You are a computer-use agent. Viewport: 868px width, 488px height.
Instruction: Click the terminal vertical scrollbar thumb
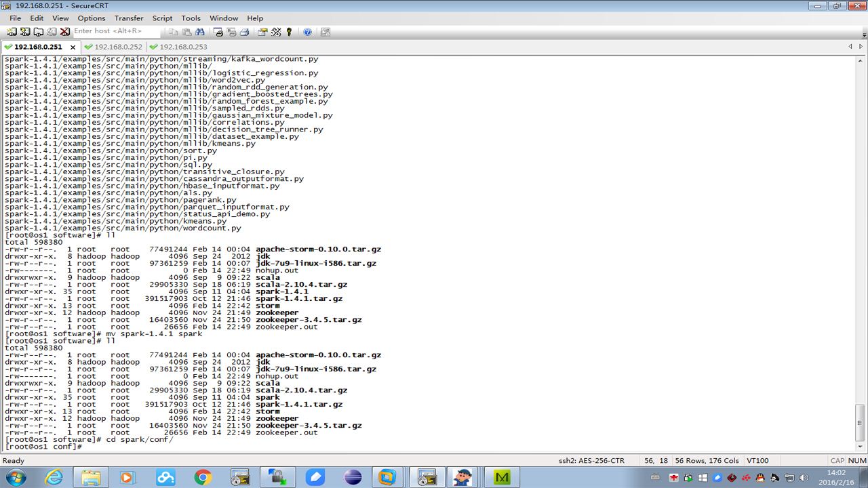tap(861, 422)
